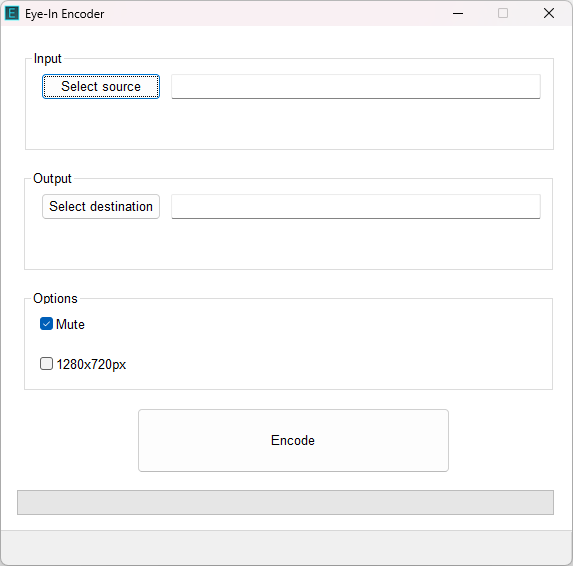Focus the source path text field
This screenshot has width=573, height=566.
(x=356, y=87)
